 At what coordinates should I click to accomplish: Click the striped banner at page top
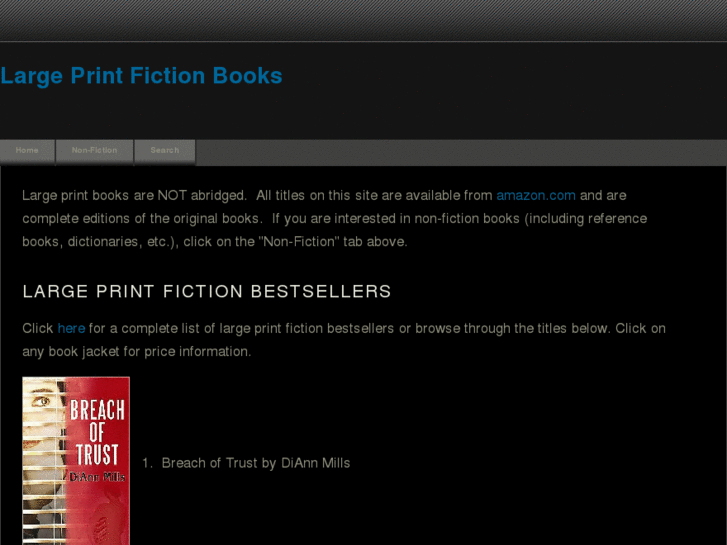[x=364, y=20]
